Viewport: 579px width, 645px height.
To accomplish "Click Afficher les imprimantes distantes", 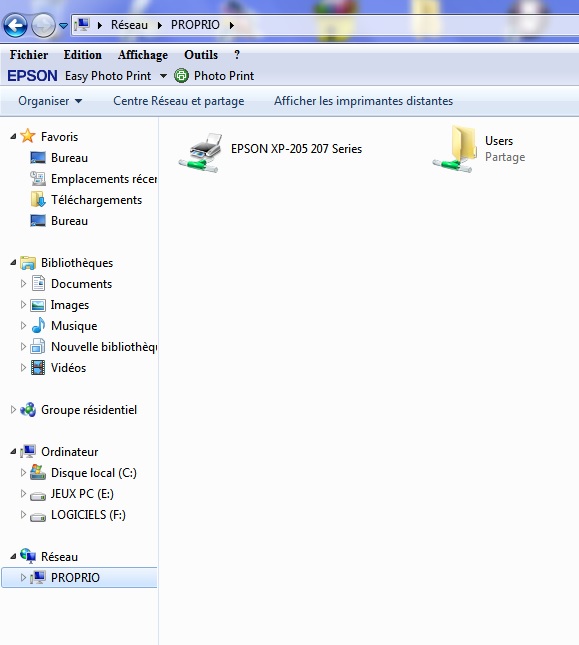I will click(364, 101).
